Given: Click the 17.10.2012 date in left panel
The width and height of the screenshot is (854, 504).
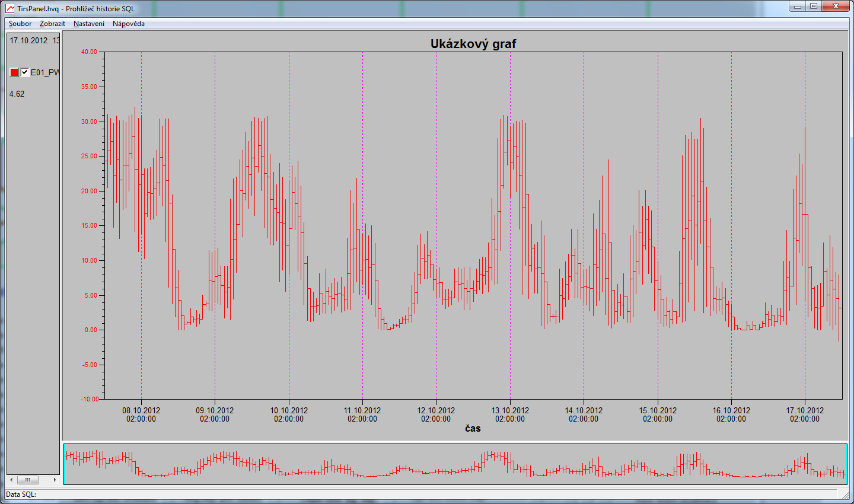Looking at the screenshot, I should click(28, 40).
